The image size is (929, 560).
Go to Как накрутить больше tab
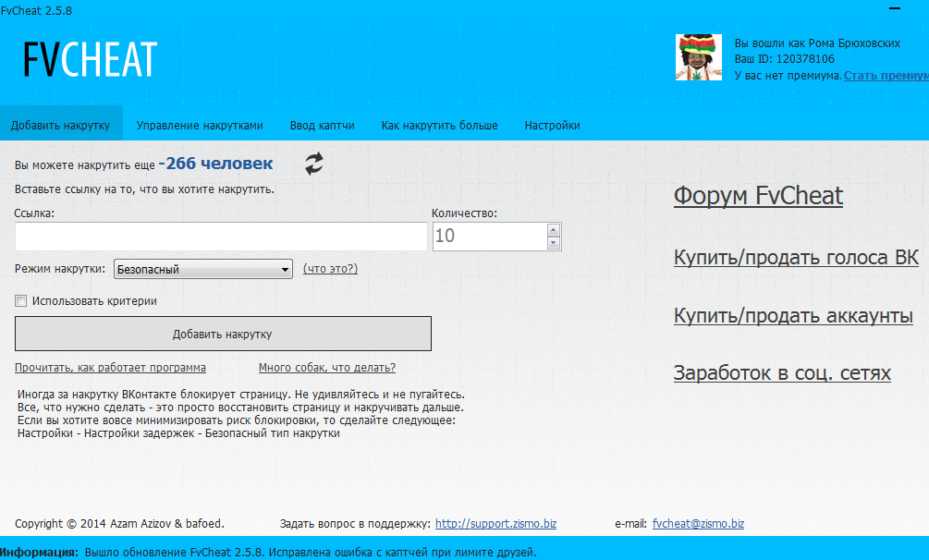click(x=440, y=125)
